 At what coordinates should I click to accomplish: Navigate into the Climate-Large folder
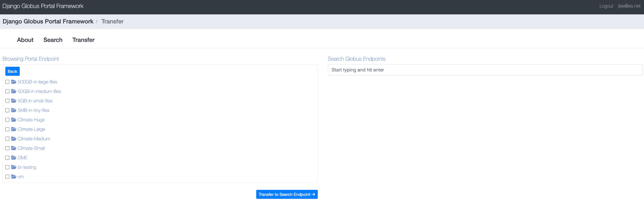[31, 129]
